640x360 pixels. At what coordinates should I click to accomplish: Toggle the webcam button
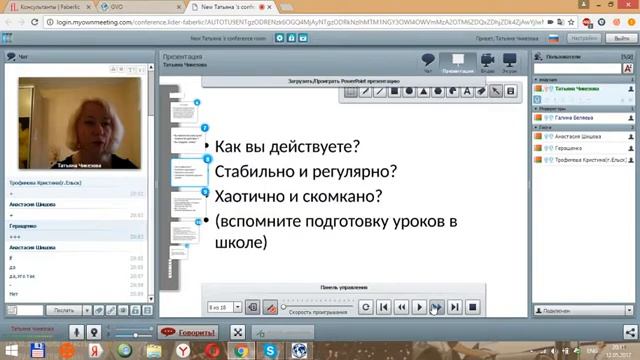tap(94, 332)
